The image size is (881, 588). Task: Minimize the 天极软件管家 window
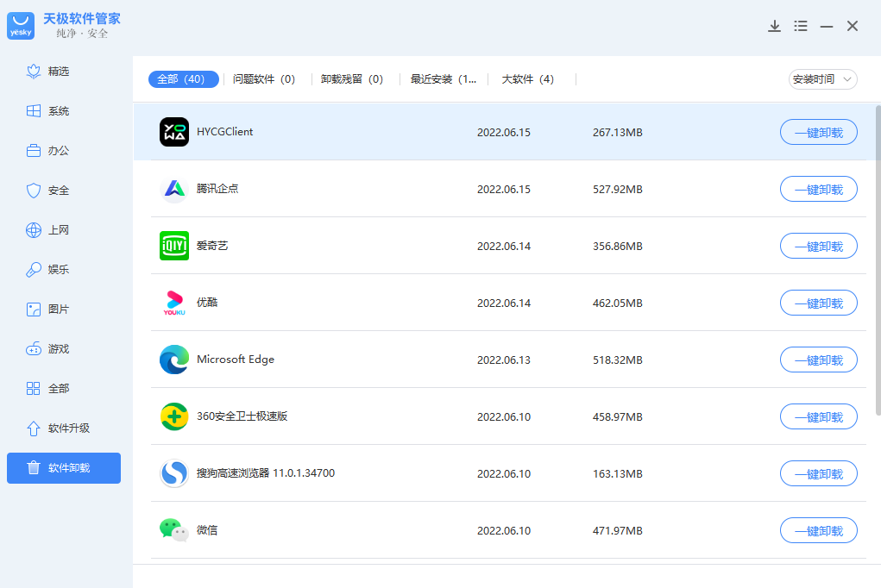tap(827, 26)
